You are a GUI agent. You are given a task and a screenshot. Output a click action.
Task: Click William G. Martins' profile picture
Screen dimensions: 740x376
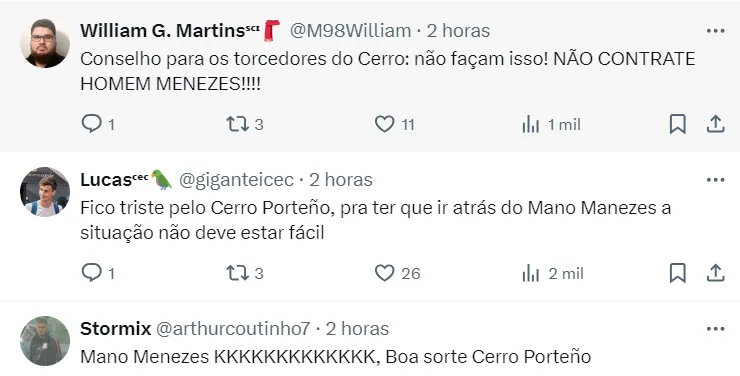pos(45,43)
